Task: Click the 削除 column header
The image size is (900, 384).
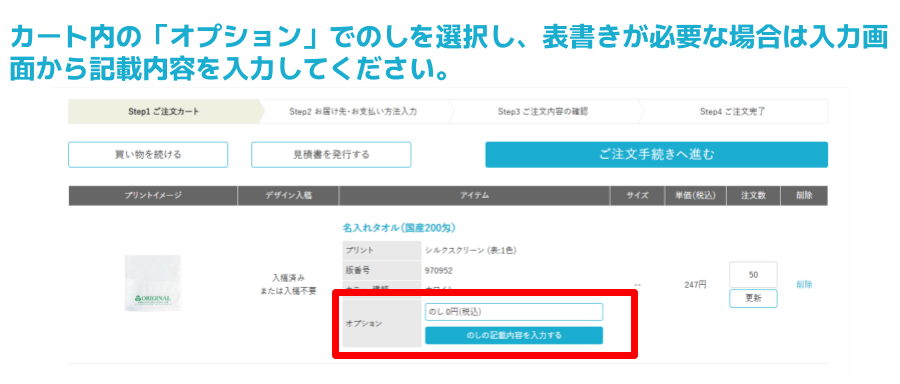Action: click(x=804, y=196)
